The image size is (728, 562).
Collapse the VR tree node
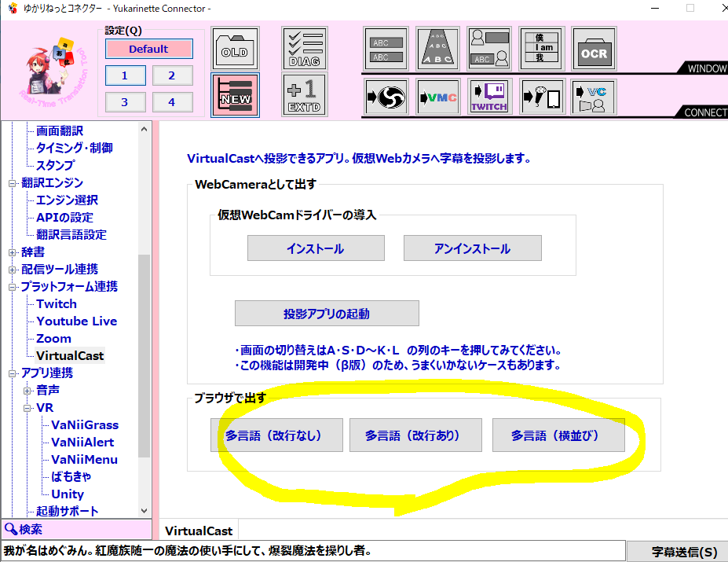pos(27,408)
